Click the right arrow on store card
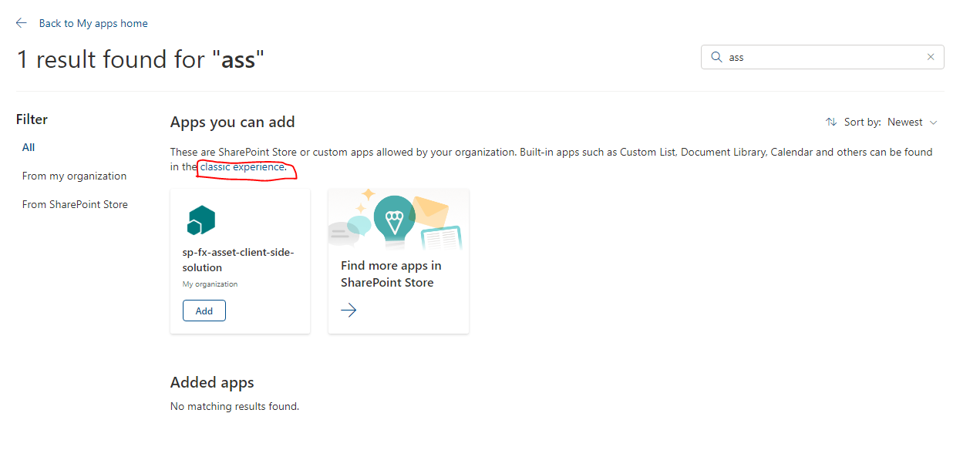The width and height of the screenshot is (980, 450). point(349,310)
